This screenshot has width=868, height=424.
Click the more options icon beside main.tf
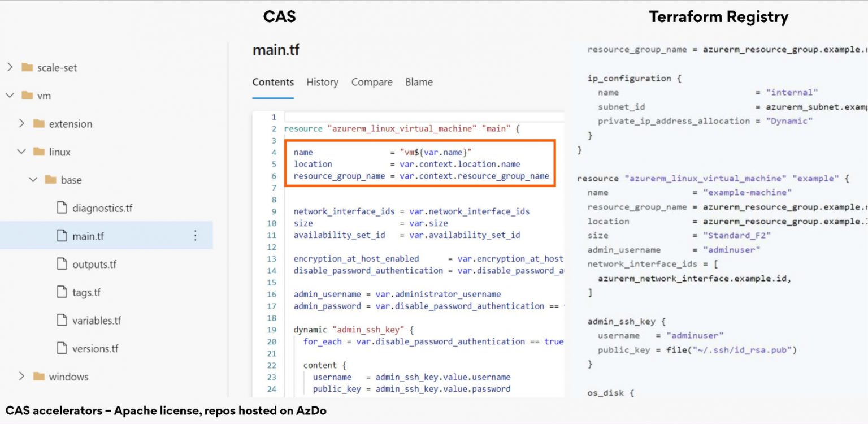coord(195,236)
